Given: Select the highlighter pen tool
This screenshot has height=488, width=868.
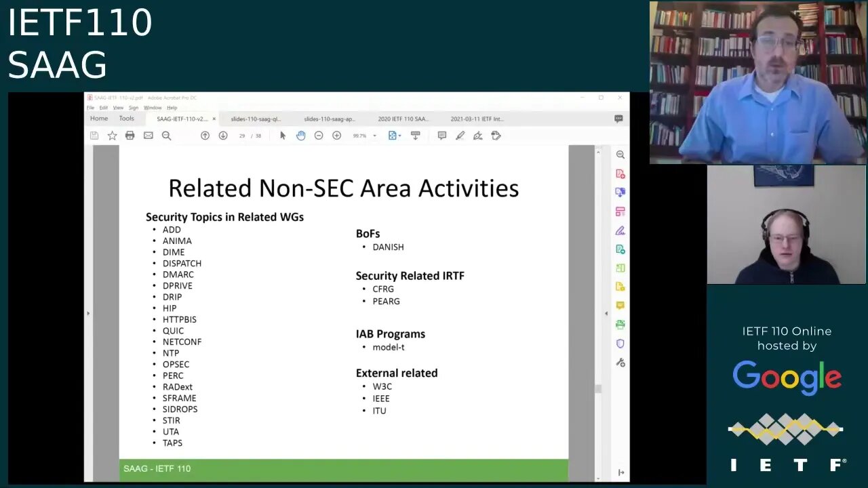Looking at the screenshot, I should pyautogui.click(x=460, y=136).
